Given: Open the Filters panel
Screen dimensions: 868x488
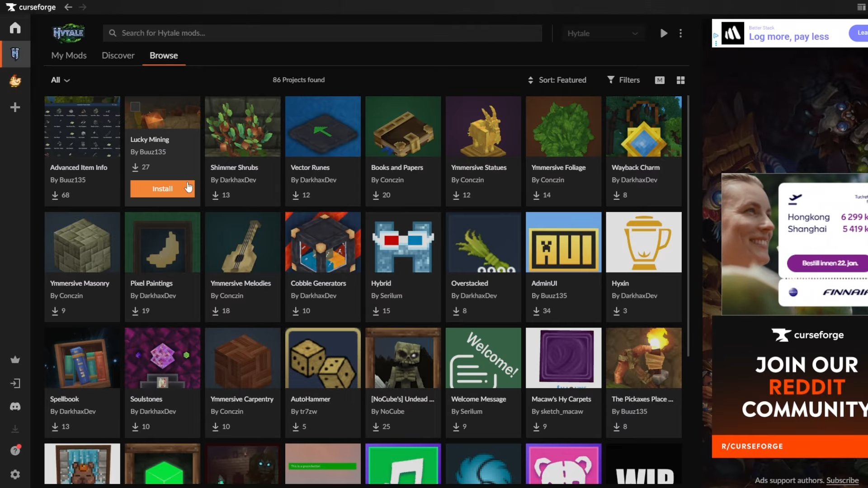Looking at the screenshot, I should 623,80.
